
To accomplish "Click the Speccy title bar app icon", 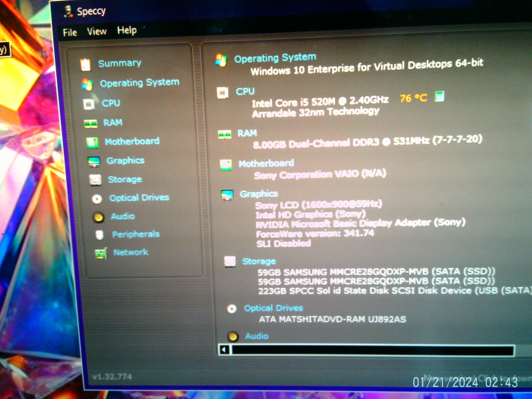I will (68, 11).
